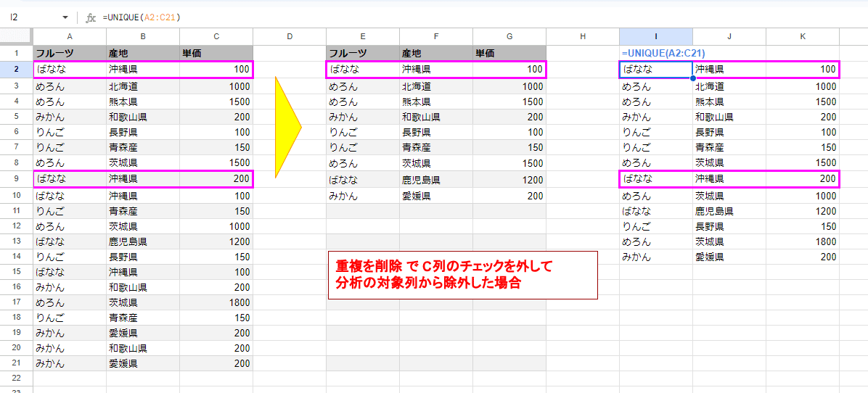This screenshot has width=868, height=393.
Task: Select row 2 header
Action: click(x=17, y=70)
